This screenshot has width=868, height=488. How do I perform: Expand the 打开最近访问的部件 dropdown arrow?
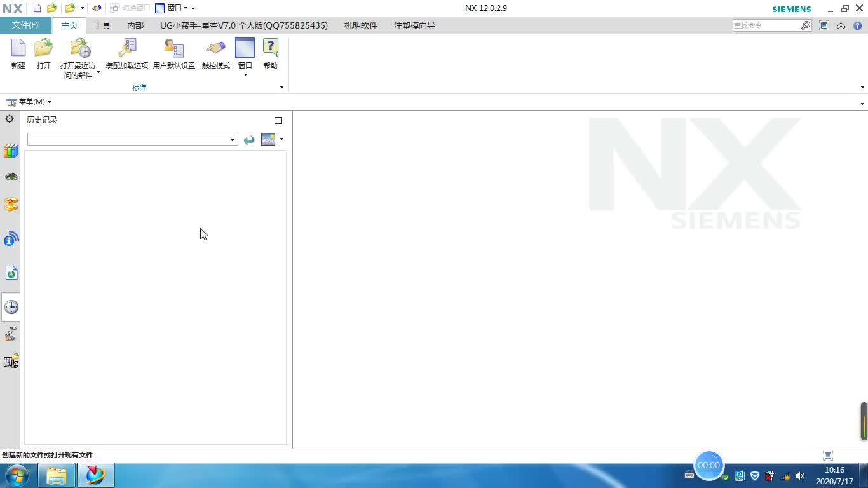(98, 72)
